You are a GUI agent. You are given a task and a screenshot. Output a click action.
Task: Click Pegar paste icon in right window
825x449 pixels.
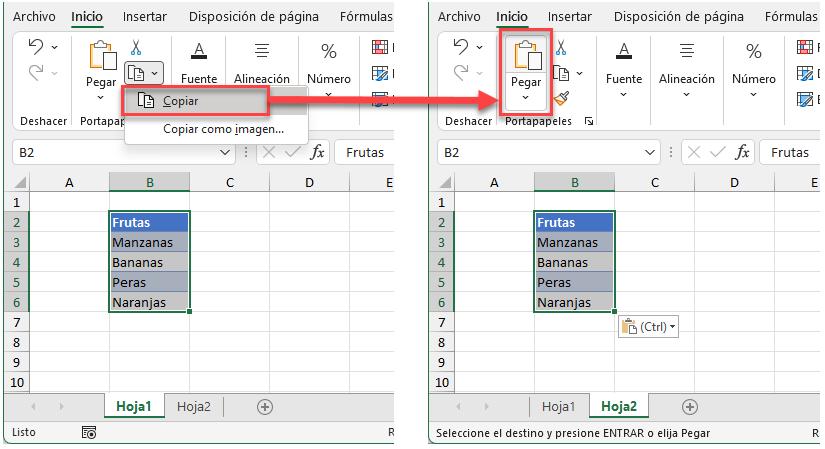click(528, 55)
